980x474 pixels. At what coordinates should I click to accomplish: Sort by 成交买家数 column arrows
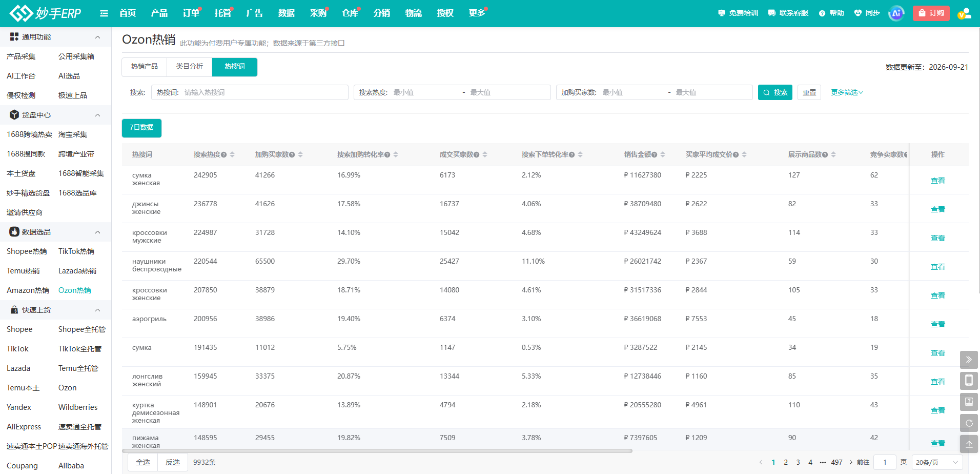click(485, 155)
